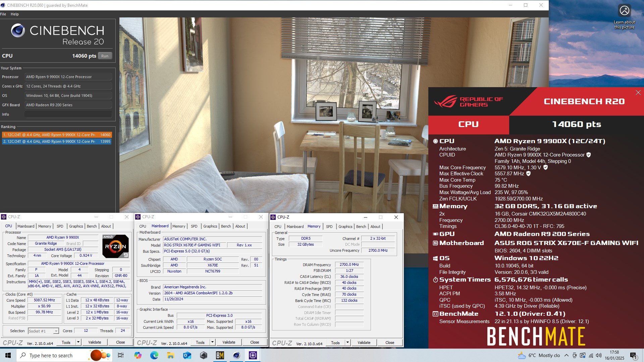Viewport: 644px width, 362px height.
Task: Open Task View from the taskbar
Action: coord(121,355)
